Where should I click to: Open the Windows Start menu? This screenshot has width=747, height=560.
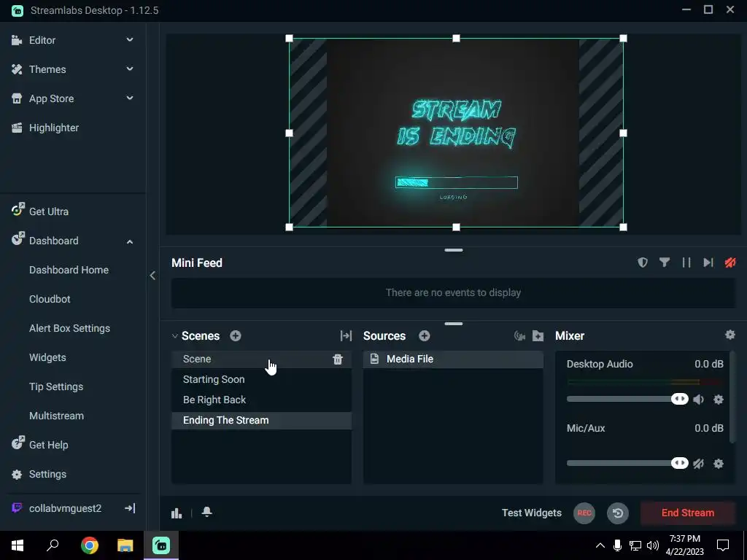tap(18, 545)
